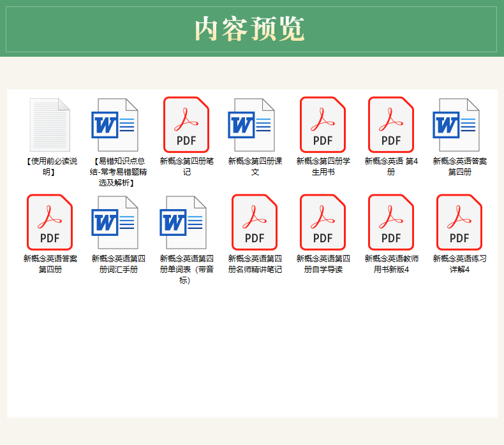The width and height of the screenshot is (504, 445).
Task: Open the 易错知识点总结 Word document icon
Action: pyautogui.click(x=115, y=125)
